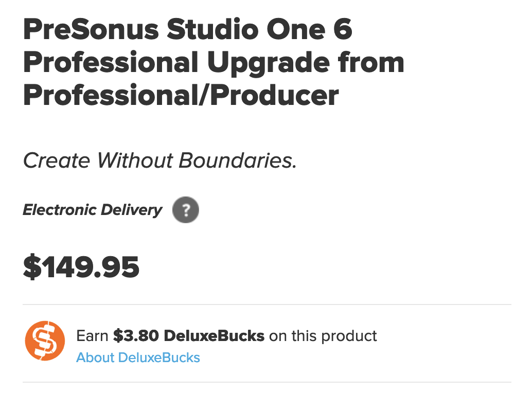532x394 pixels.
Task: Click the Electronic Delivery label
Action: point(93,210)
